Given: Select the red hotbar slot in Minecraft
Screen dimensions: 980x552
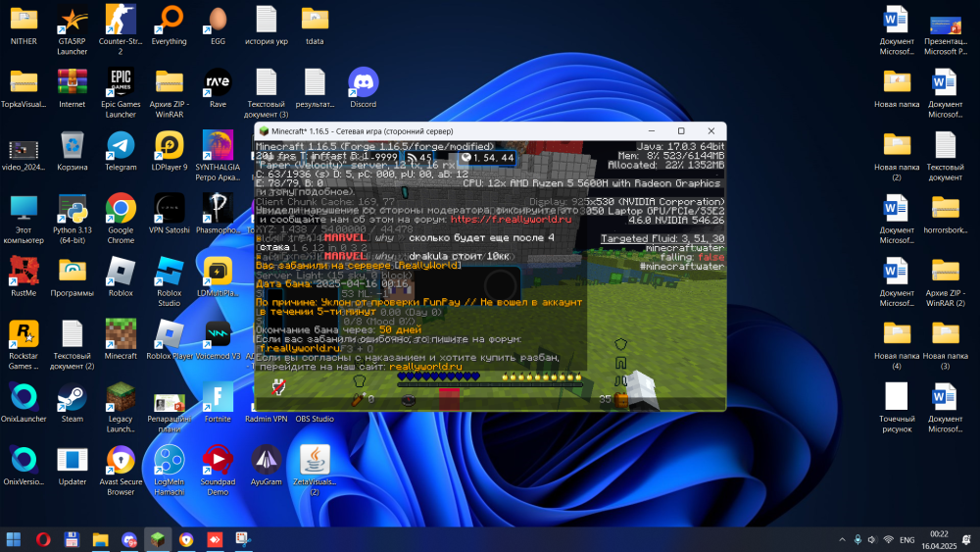Looking at the screenshot, I should pos(449,399).
